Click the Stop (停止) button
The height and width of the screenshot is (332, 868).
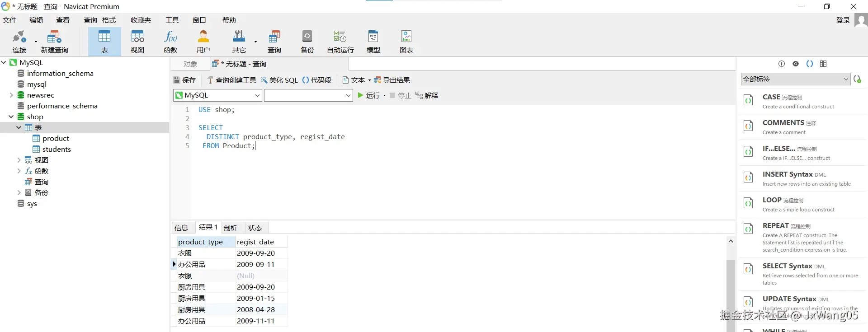click(400, 95)
